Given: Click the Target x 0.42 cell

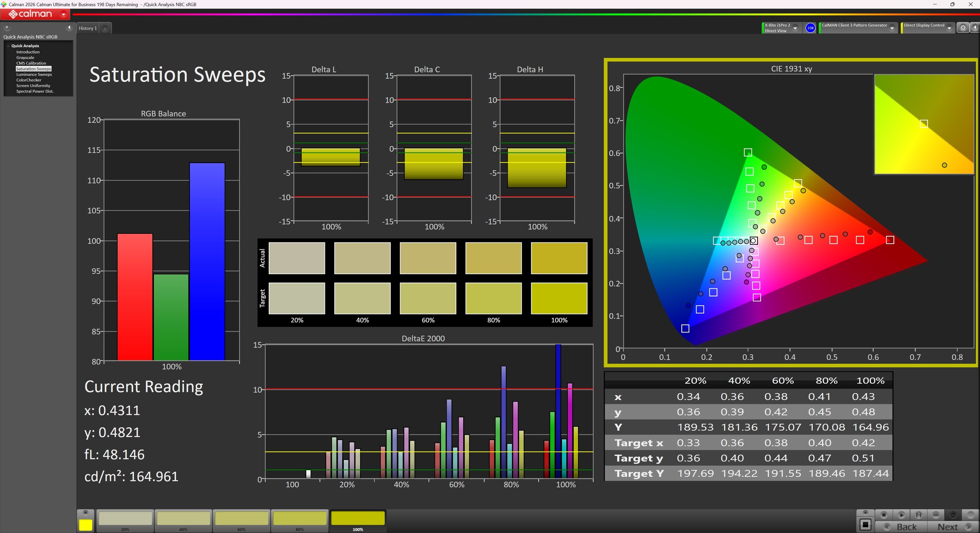Looking at the screenshot, I should click(x=863, y=443).
